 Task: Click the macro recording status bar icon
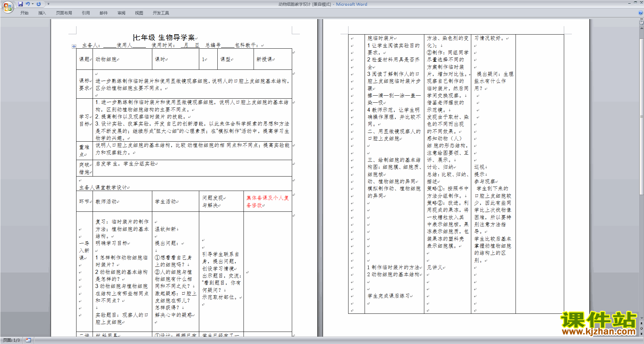[29, 340]
